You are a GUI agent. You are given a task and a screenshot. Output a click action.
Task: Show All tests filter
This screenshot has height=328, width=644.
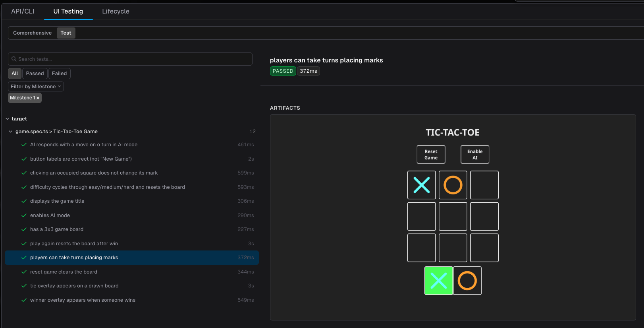(15, 74)
